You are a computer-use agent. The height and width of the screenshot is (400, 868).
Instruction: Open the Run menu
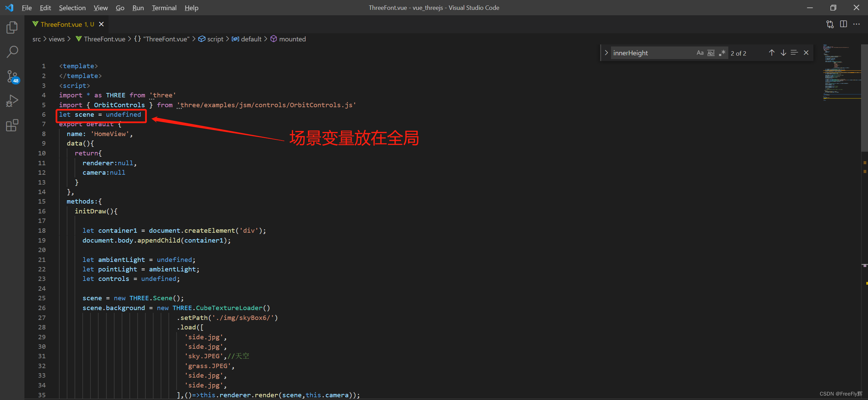(138, 7)
